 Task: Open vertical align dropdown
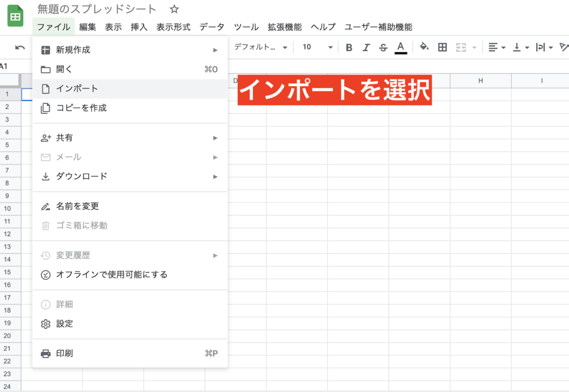[x=521, y=47]
